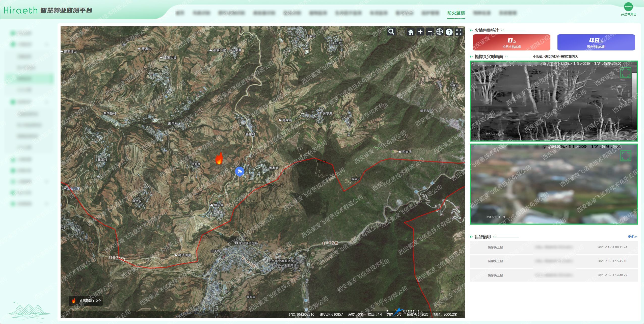Reset map with the home icon
This screenshot has width=644, height=324.
click(x=411, y=32)
